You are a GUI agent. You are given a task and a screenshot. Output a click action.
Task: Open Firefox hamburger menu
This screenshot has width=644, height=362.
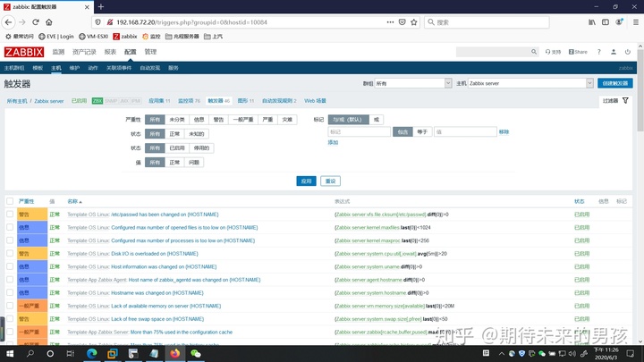pos(635,22)
